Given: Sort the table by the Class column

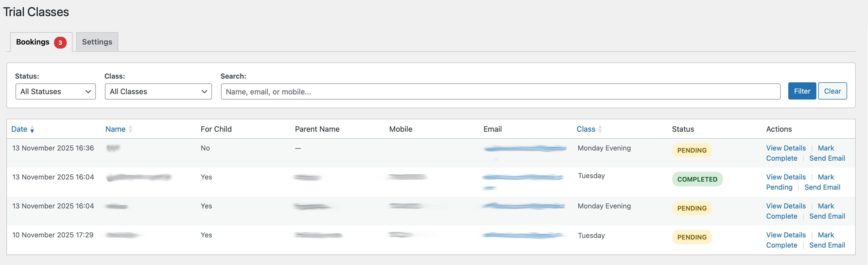Looking at the screenshot, I should [586, 129].
